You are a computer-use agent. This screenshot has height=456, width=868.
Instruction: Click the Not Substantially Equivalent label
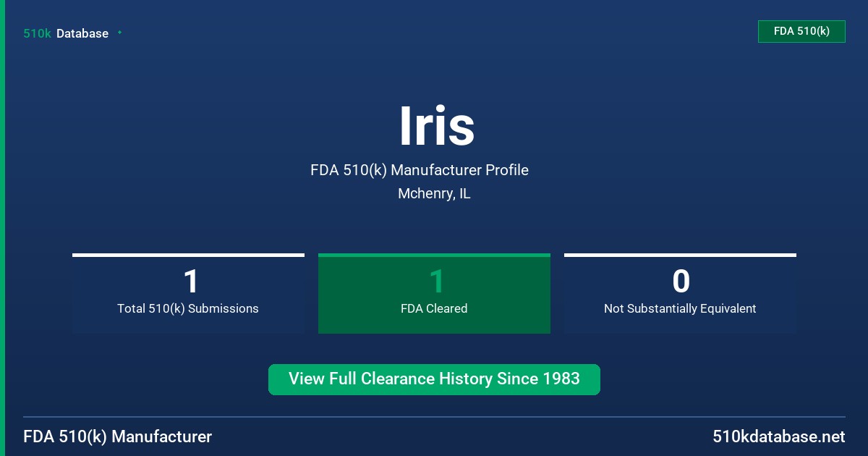point(680,308)
